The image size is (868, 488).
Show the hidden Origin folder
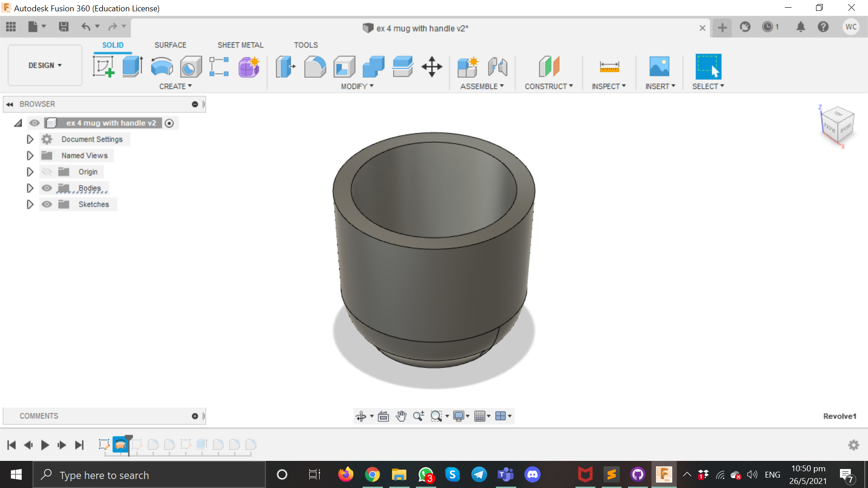pyautogui.click(x=47, y=172)
